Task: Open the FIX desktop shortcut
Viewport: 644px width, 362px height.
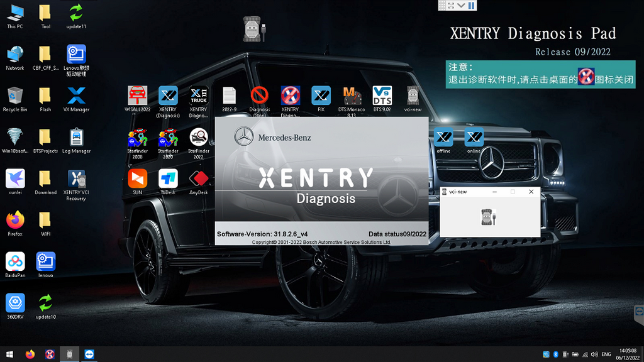Action: tap(321, 96)
